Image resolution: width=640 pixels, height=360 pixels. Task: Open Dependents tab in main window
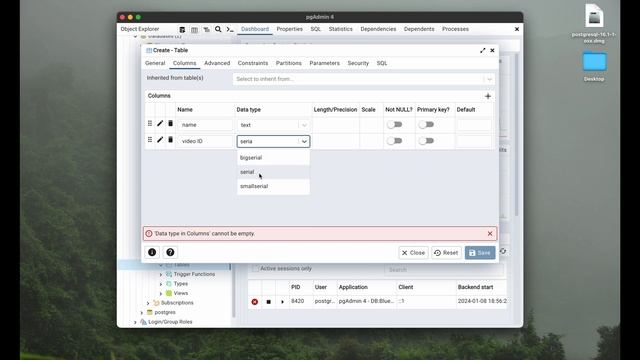[x=419, y=29]
